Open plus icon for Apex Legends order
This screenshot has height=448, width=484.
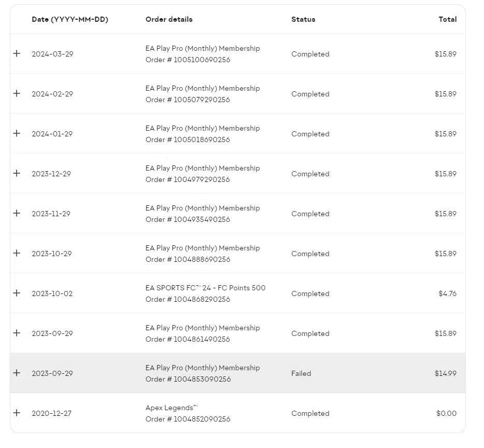tap(17, 413)
